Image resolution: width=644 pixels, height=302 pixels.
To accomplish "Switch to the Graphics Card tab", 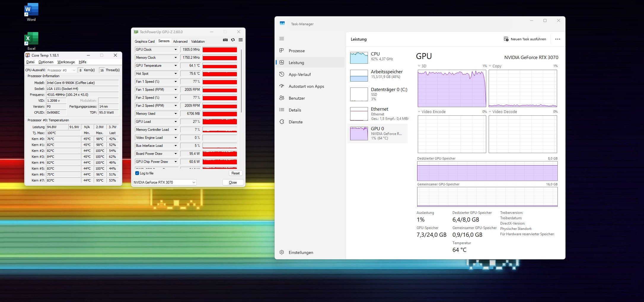I will coord(145,42).
